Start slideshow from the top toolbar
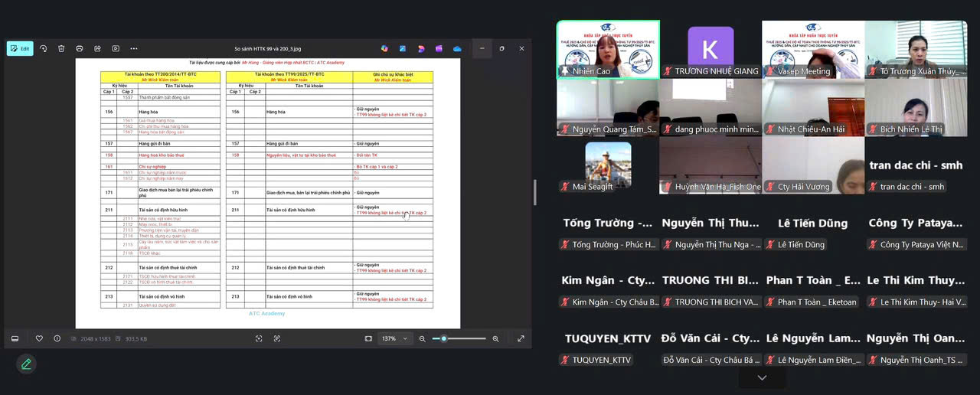This screenshot has width=980, height=395. [x=116, y=48]
